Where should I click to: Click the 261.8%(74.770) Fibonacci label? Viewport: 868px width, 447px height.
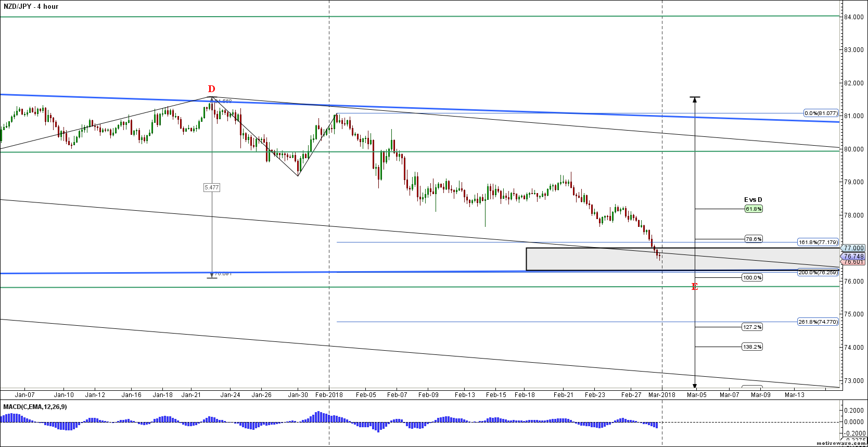(x=818, y=322)
